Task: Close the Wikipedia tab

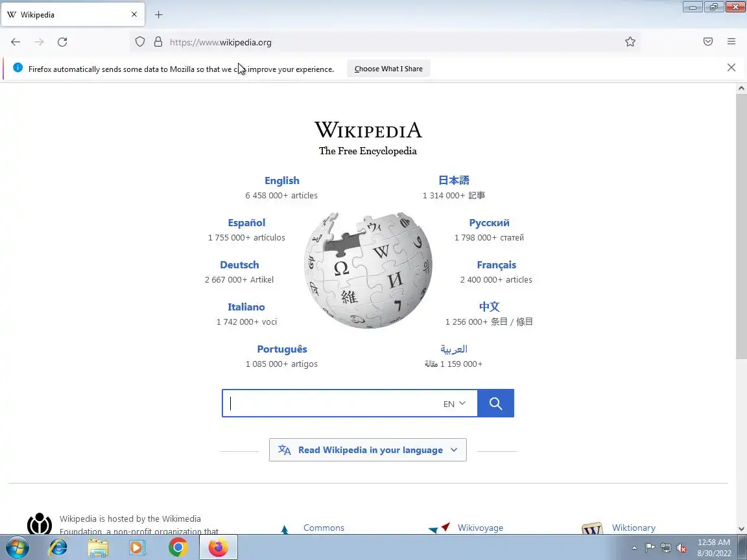Action: pos(134,15)
